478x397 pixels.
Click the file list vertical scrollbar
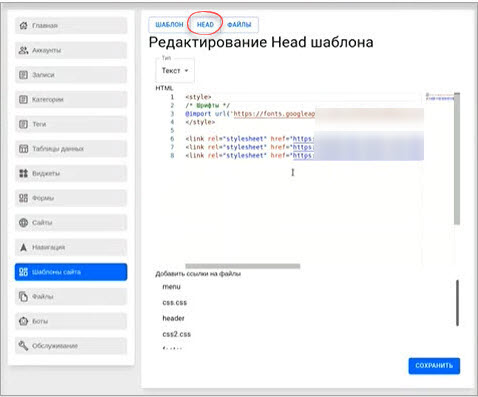tap(457, 303)
